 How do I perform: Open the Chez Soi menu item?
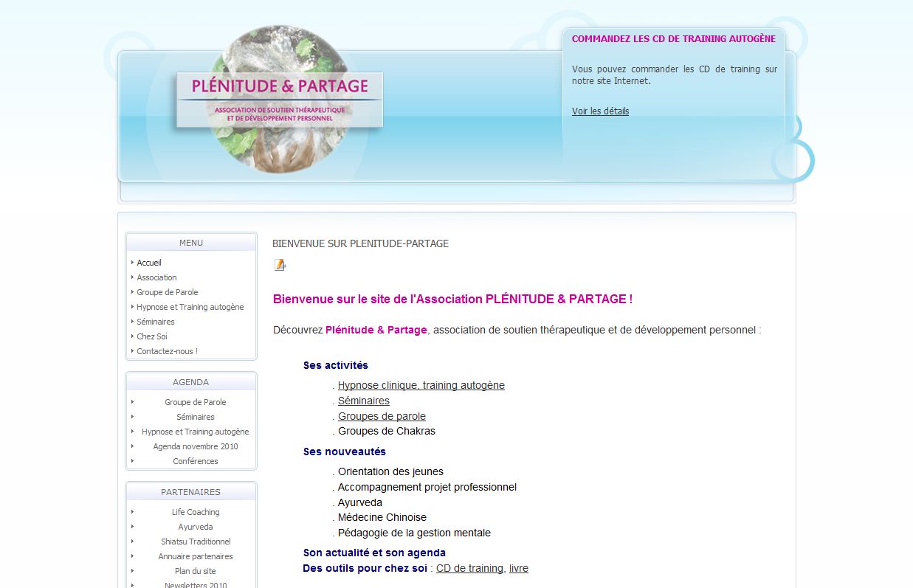(x=152, y=336)
